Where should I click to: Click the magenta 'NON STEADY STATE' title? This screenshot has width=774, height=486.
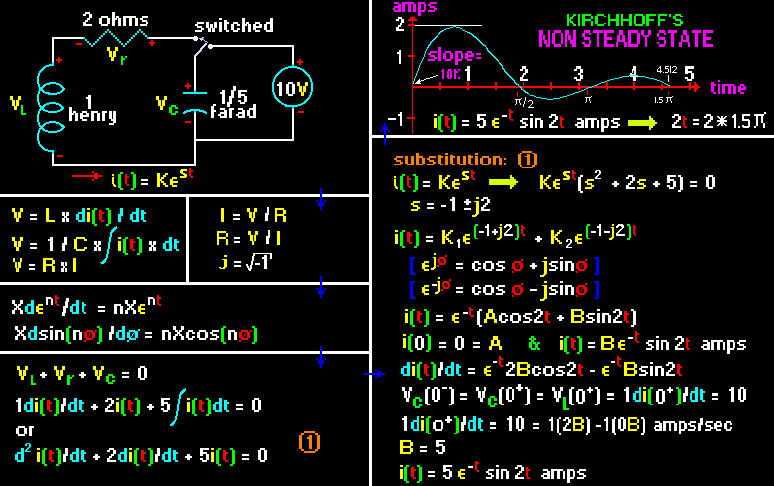(625, 39)
